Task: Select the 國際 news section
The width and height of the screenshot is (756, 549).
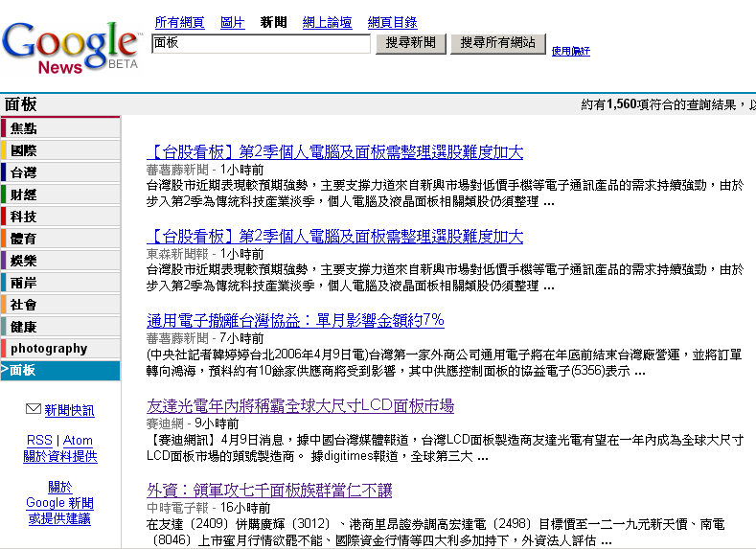Action: pos(60,150)
